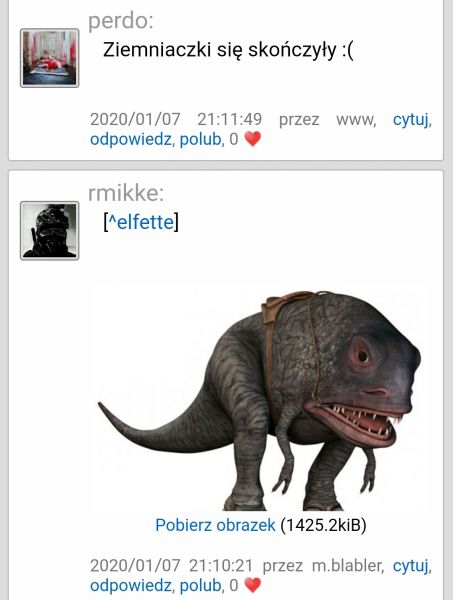The width and height of the screenshot is (453, 600).
Task: Click heart icon on perdo's post
Action: tap(253, 139)
